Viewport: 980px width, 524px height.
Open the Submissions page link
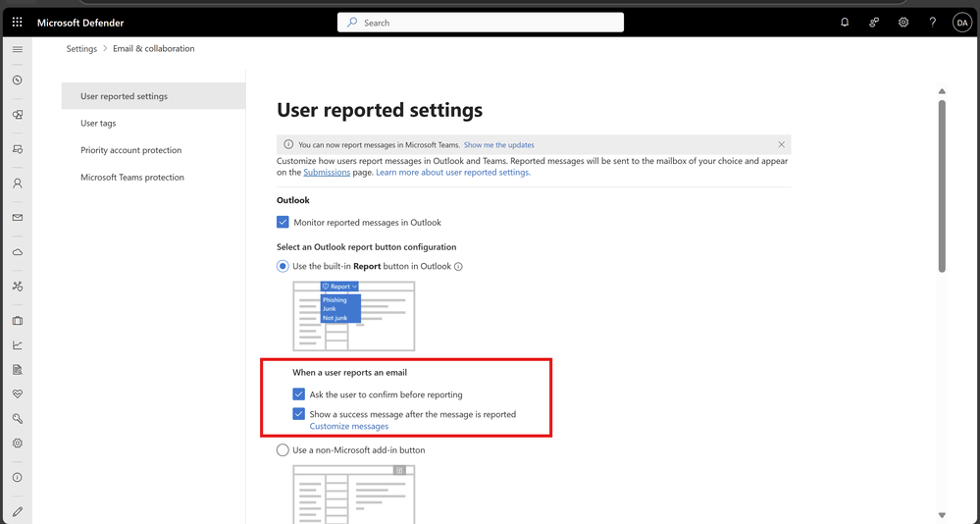pyautogui.click(x=327, y=172)
